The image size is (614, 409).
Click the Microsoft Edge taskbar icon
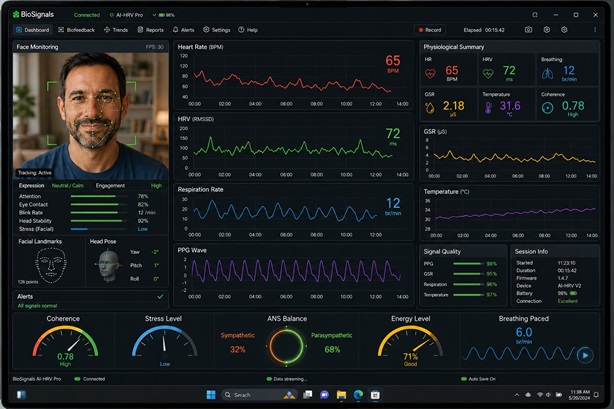(358, 395)
